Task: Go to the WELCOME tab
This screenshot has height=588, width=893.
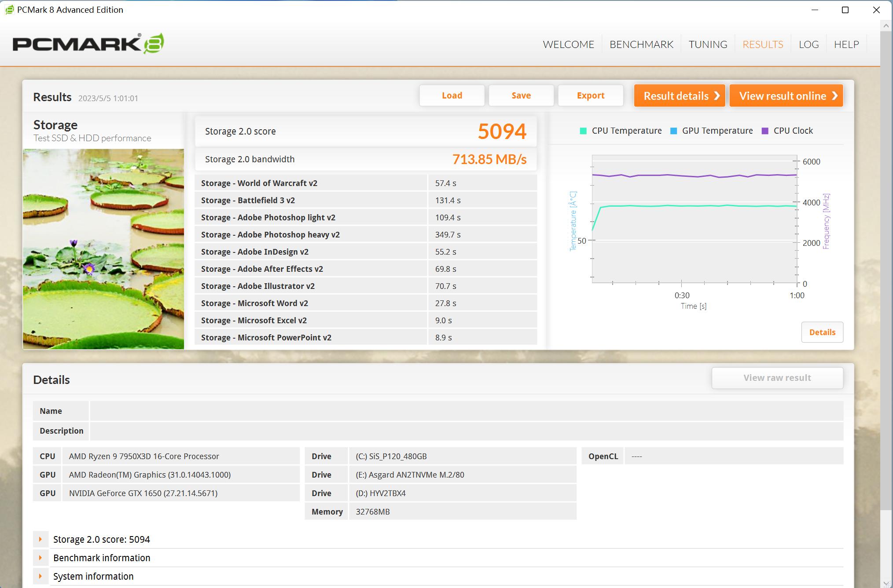Action: (x=568, y=44)
